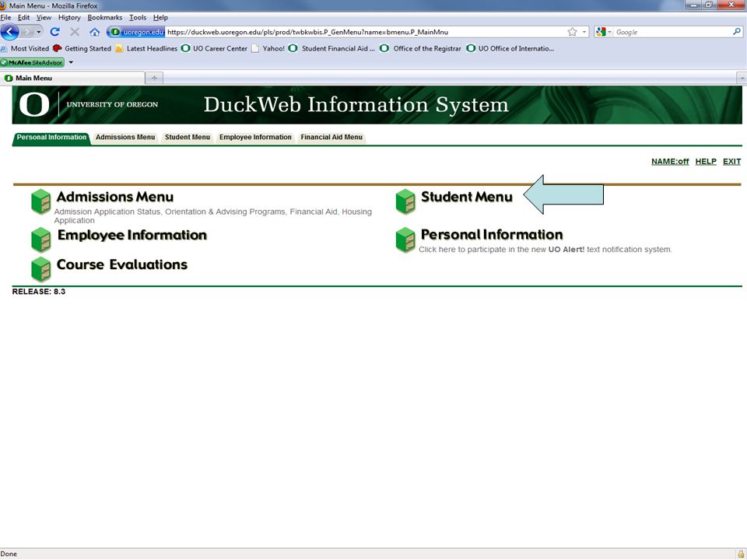Viewport: 747px width, 560px height.
Task: Open the Office of the Registrar bookmark
Action: (421, 48)
